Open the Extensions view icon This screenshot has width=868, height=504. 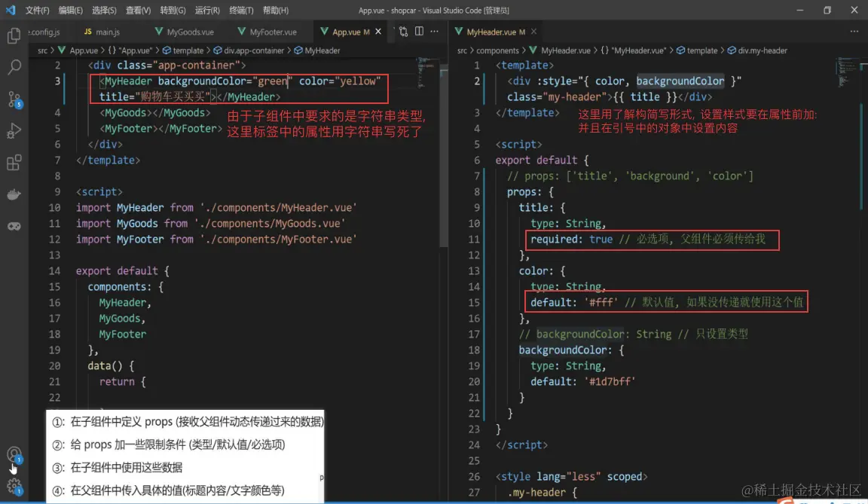[14, 163]
